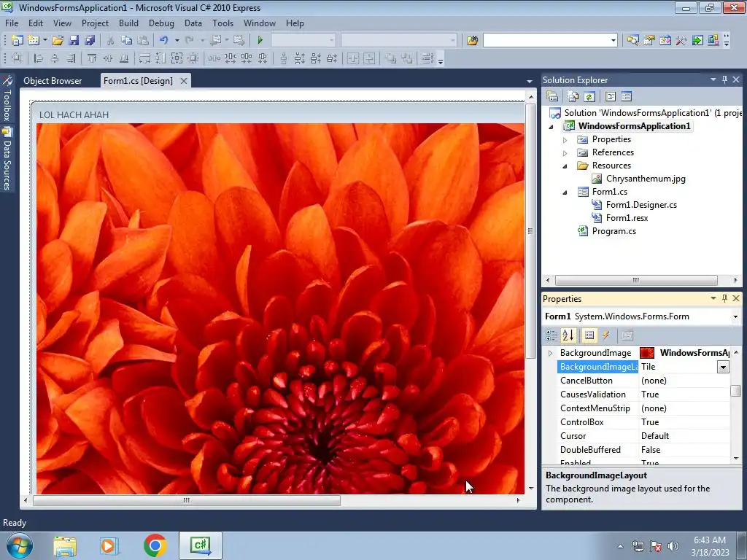This screenshot has width=747, height=560.
Task: Open Chrome from the taskbar
Action: click(155, 545)
